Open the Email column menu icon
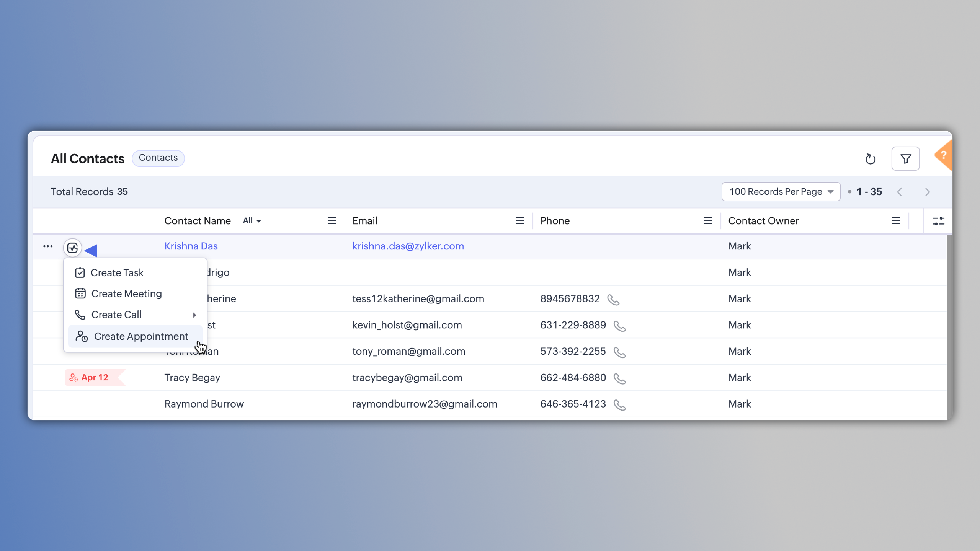Image resolution: width=980 pixels, height=551 pixels. click(x=520, y=221)
